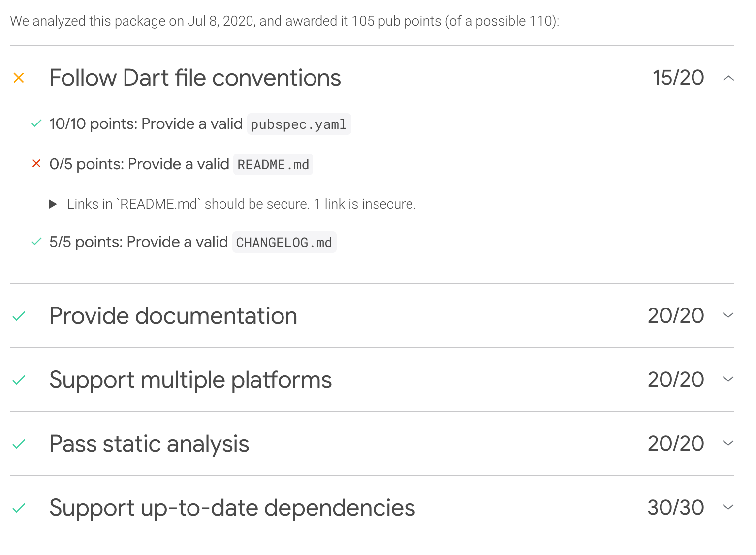Click red X icon next to README.md points
756x555 pixels.
(x=36, y=163)
